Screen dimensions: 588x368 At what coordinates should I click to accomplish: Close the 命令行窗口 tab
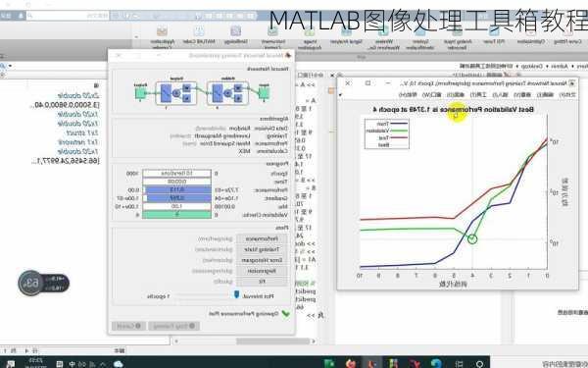point(332,76)
